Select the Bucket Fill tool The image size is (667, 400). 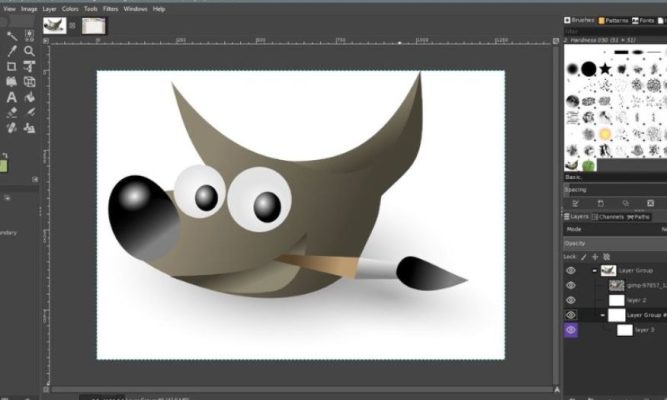pyautogui.click(x=30, y=98)
